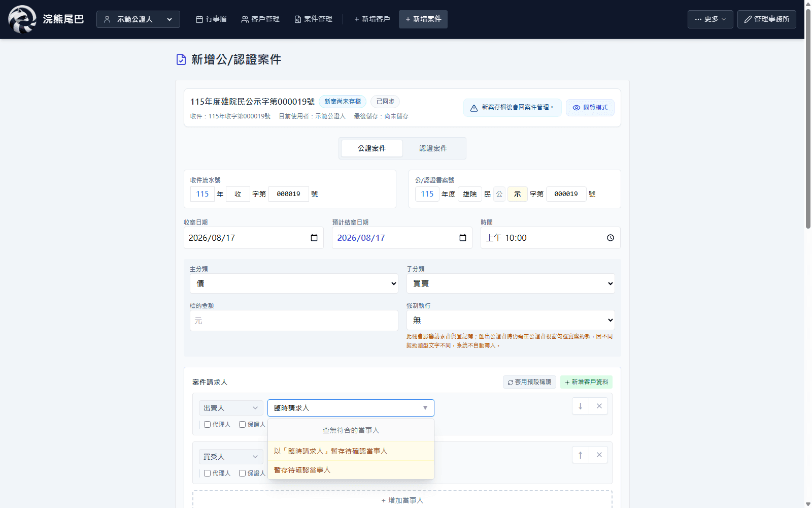
Task: Toggle 保證人 checkbox in 出賣人 row
Action: [242, 425]
